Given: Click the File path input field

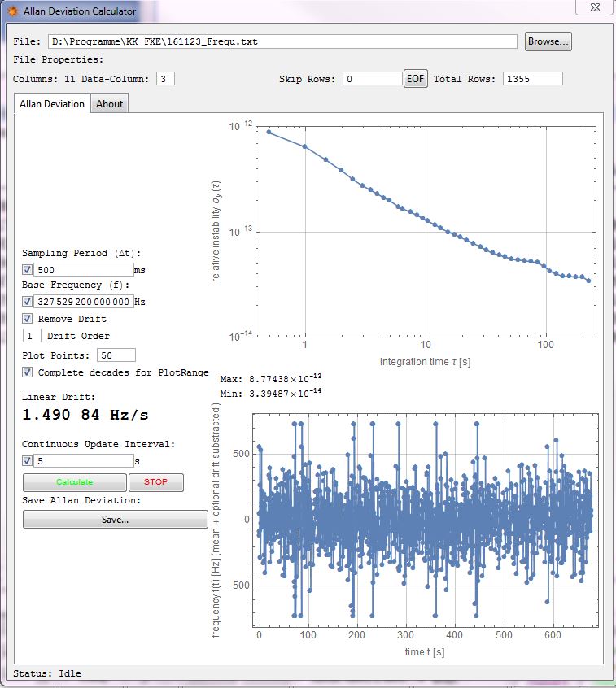Looking at the screenshot, I should (282, 41).
